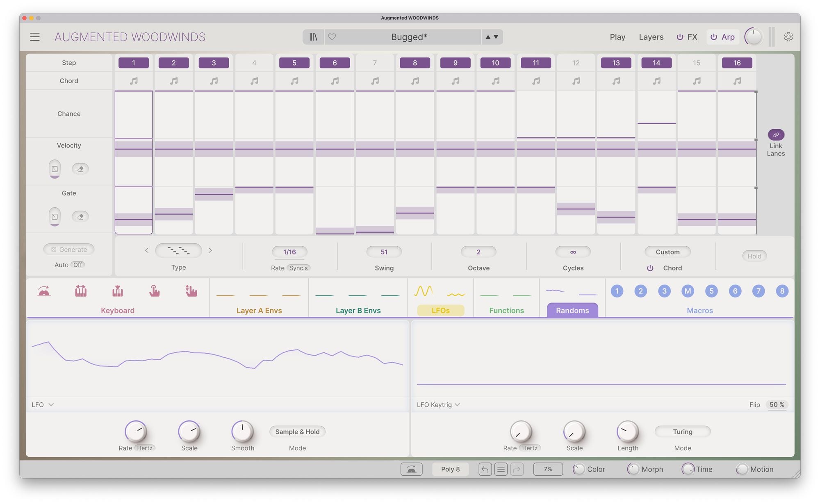Click the Velocity lane dice randomize icon
820x504 pixels.
55,169
